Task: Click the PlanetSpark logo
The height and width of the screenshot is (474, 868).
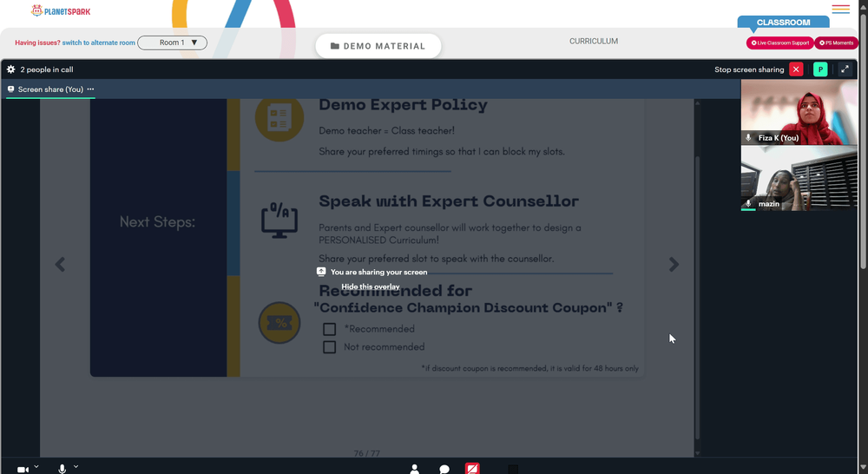Action: coord(61,11)
